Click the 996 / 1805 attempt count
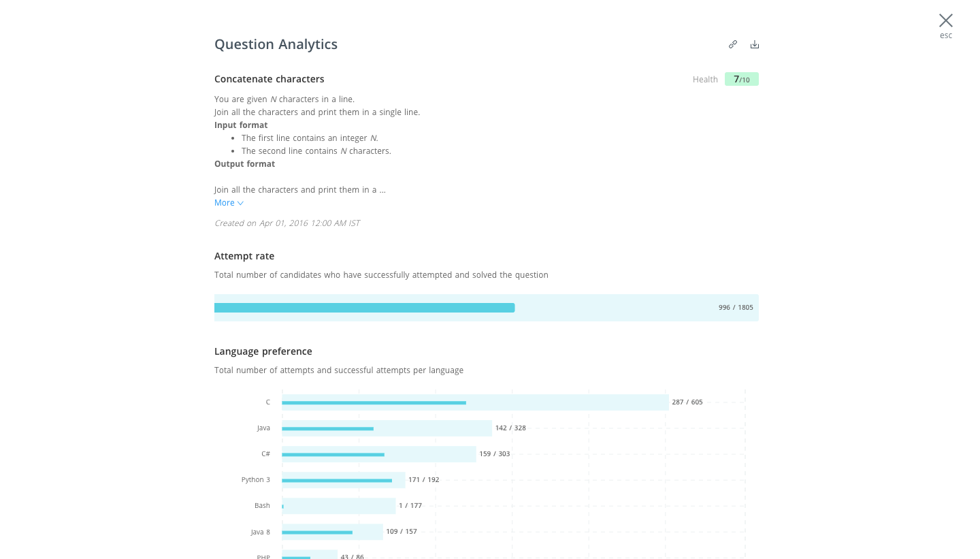 pyautogui.click(x=736, y=307)
